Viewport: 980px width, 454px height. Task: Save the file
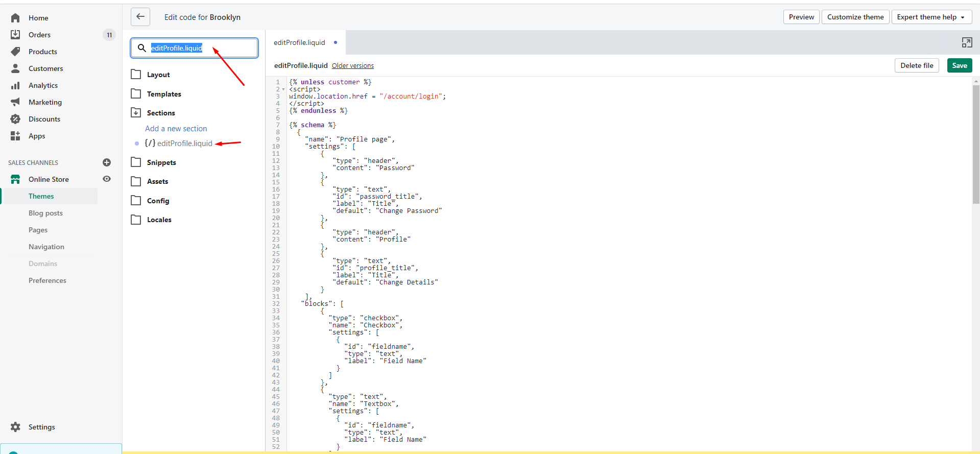(x=960, y=65)
